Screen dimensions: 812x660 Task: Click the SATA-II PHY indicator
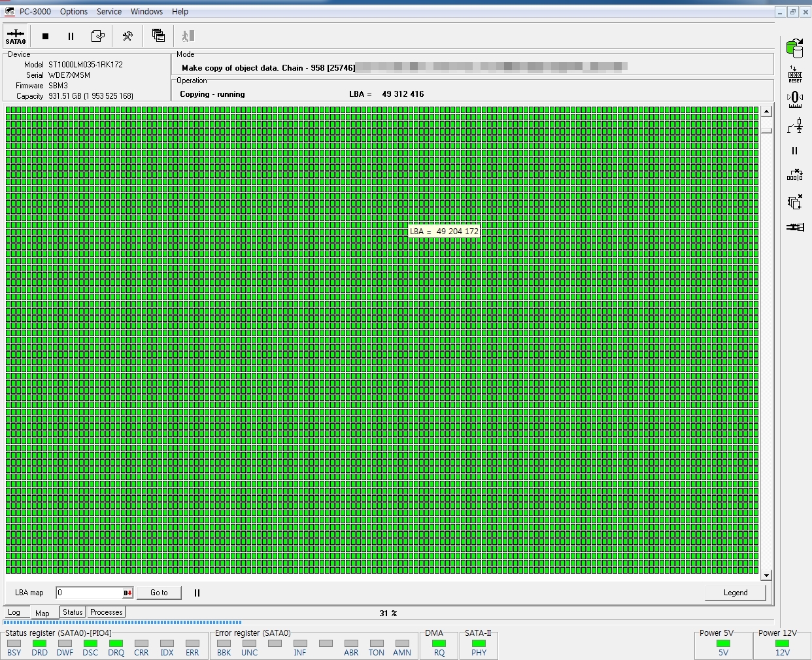pos(479,644)
